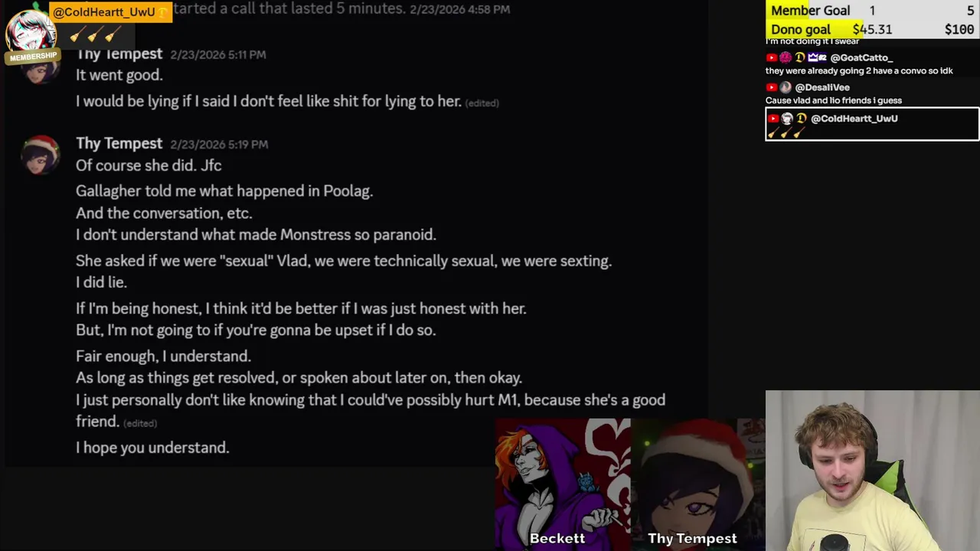The height and width of the screenshot is (551, 980).
Task: Click the MEMBERSHIP badge under the top-left avatar
Action: [x=33, y=57]
